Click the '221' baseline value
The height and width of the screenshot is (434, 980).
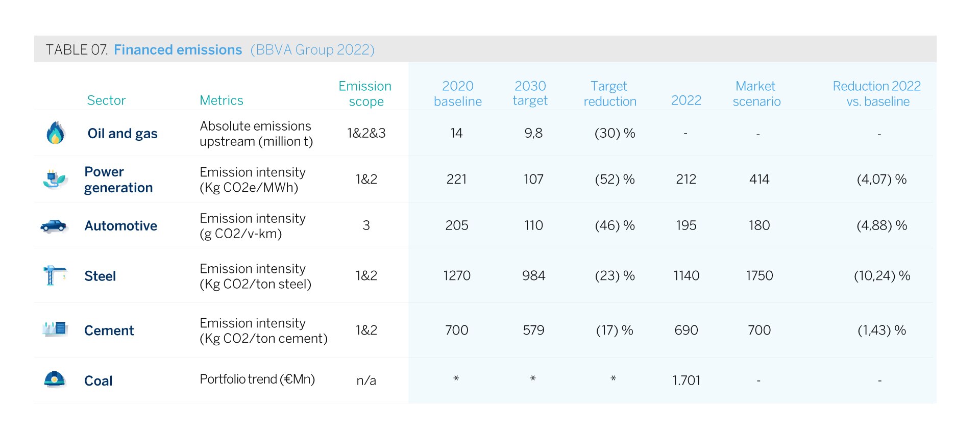[x=456, y=179]
